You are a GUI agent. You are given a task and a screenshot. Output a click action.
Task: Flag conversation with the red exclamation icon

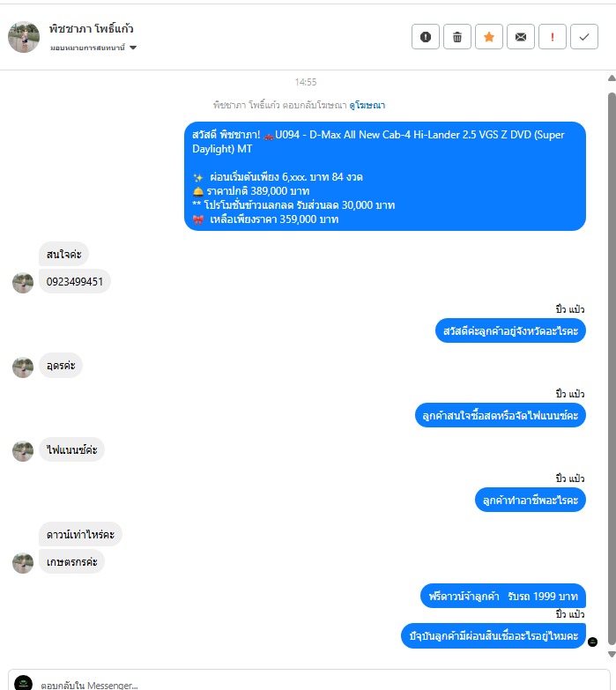[553, 36]
